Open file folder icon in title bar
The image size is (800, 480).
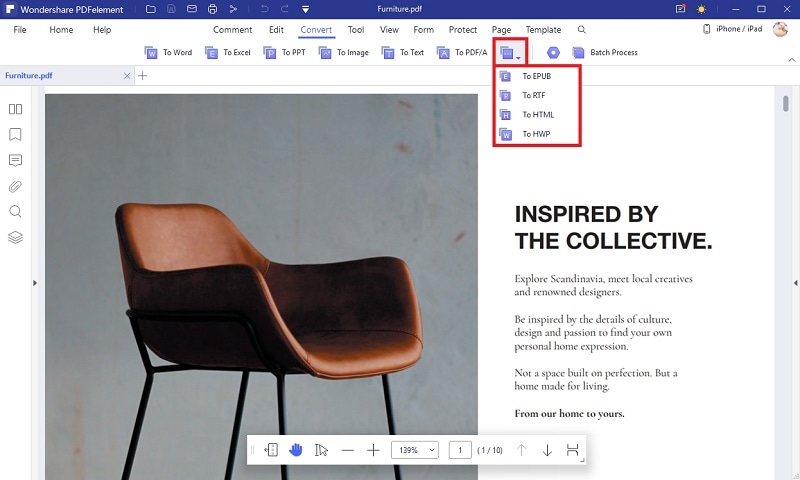coord(151,9)
